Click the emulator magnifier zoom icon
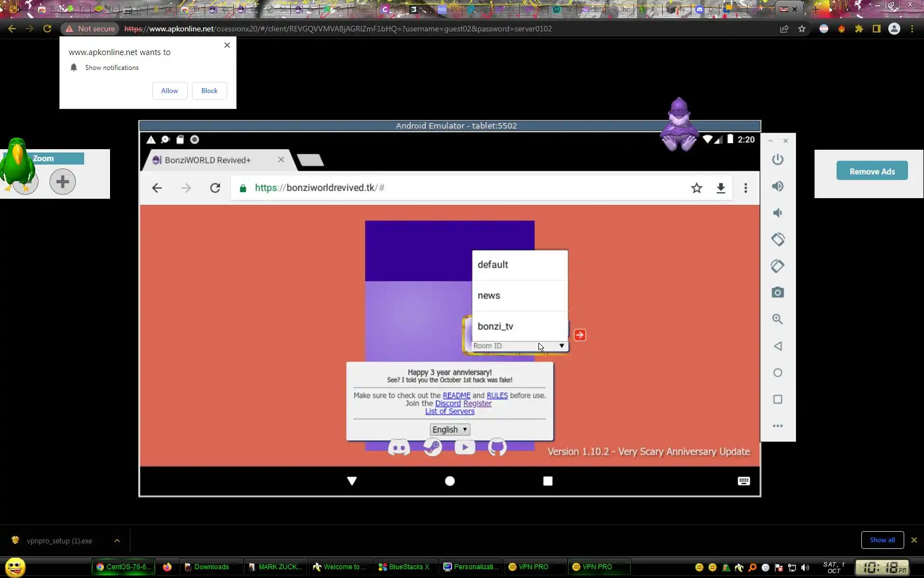The height and width of the screenshot is (578, 924). [x=777, y=319]
